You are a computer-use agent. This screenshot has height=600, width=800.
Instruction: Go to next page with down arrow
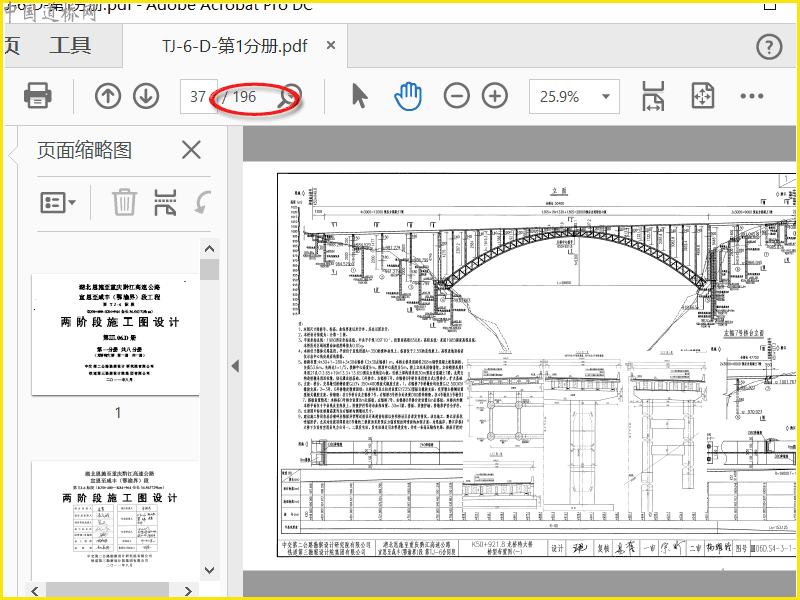click(146, 96)
